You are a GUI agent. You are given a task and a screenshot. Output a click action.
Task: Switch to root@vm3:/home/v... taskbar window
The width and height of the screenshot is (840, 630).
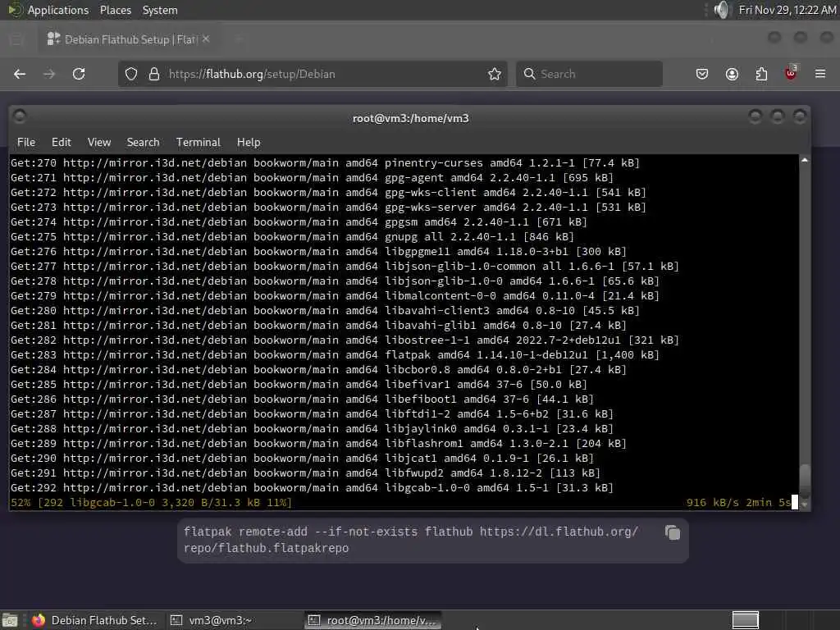[x=373, y=620]
